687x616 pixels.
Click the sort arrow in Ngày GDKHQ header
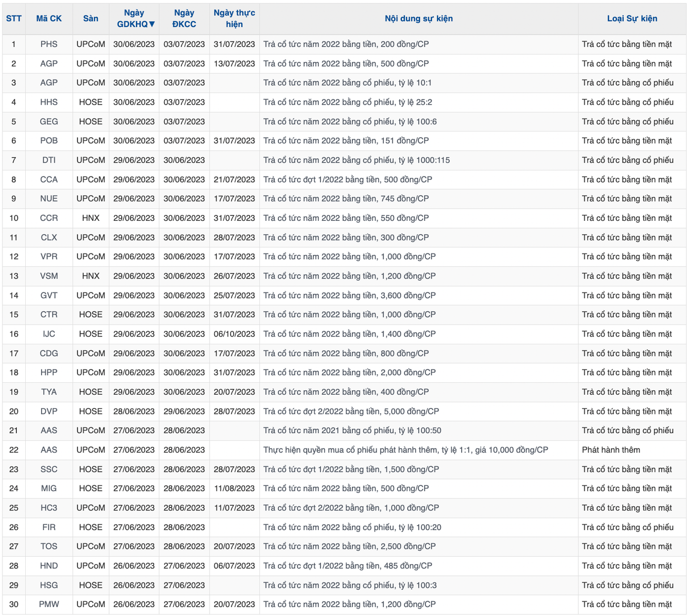152,24
